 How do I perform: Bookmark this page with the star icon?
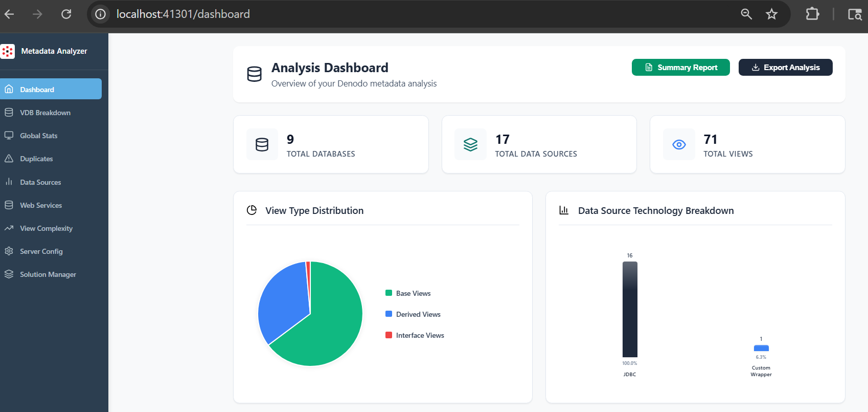[771, 14]
